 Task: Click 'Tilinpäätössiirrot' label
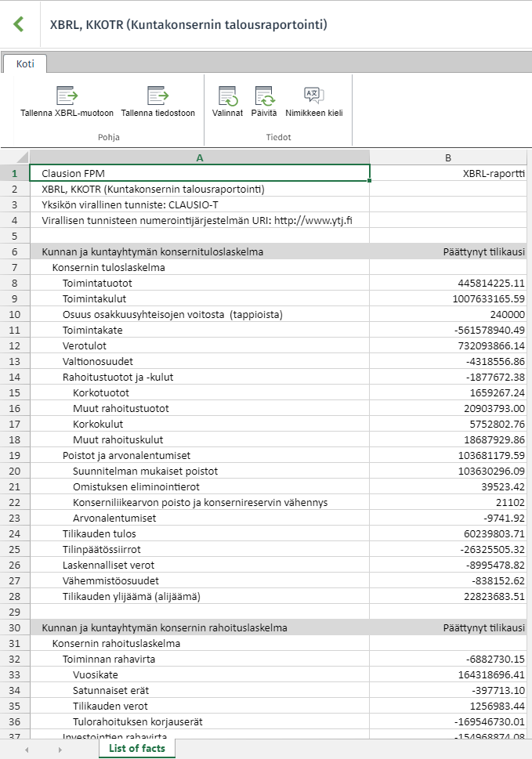click(x=102, y=549)
